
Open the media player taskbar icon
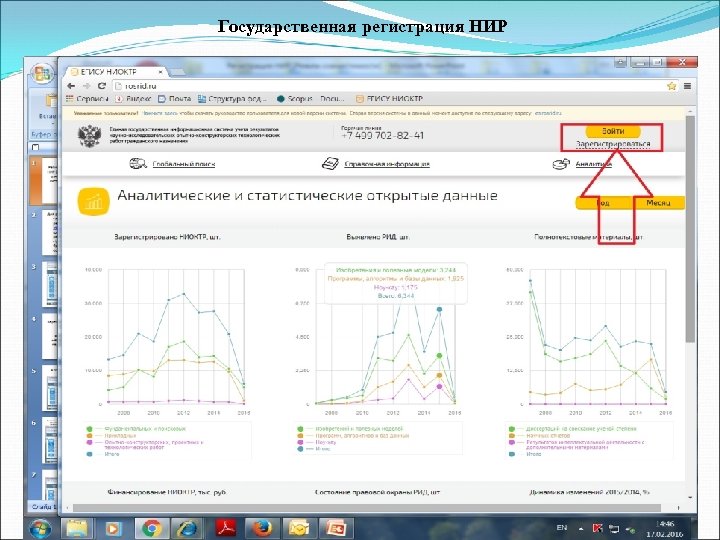[112, 529]
